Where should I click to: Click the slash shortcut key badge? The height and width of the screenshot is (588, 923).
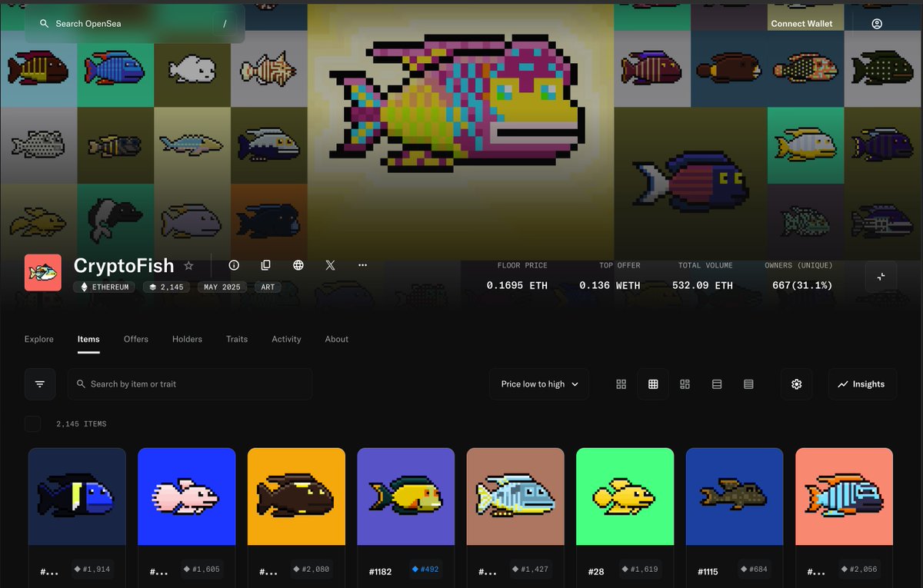click(225, 24)
